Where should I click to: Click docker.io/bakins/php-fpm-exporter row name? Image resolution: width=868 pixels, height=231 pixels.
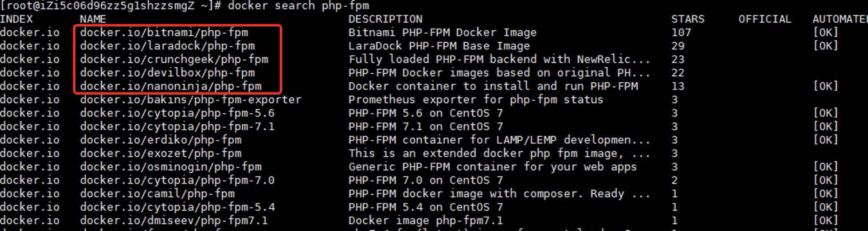tap(191, 100)
